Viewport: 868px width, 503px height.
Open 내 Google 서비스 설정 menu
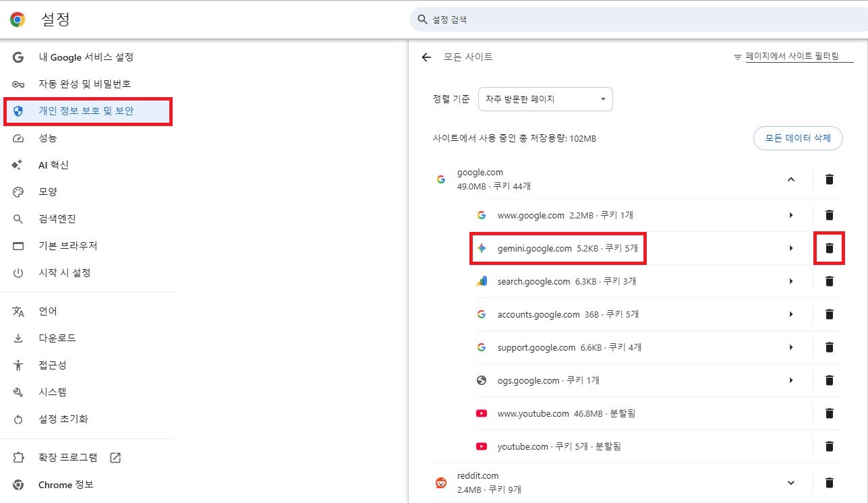pyautogui.click(x=86, y=57)
